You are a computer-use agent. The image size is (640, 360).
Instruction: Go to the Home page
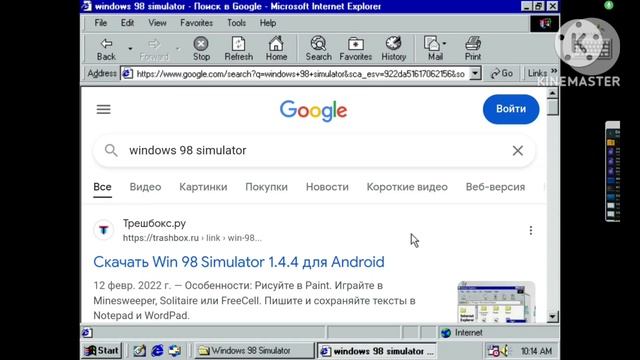click(x=276, y=49)
